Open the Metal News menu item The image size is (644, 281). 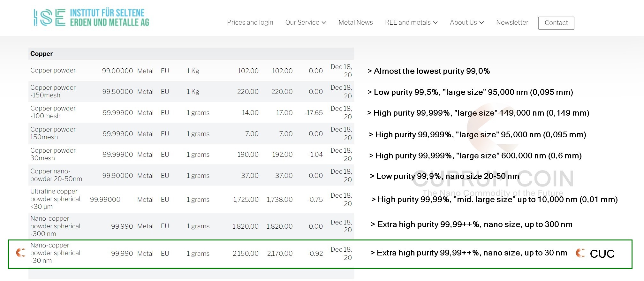click(x=355, y=22)
